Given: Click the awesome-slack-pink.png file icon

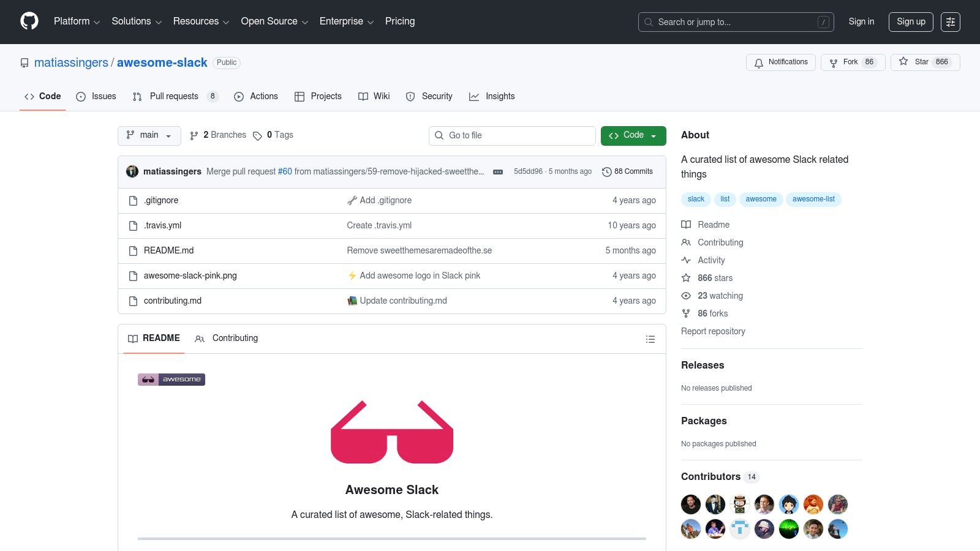Looking at the screenshot, I should [x=133, y=276].
